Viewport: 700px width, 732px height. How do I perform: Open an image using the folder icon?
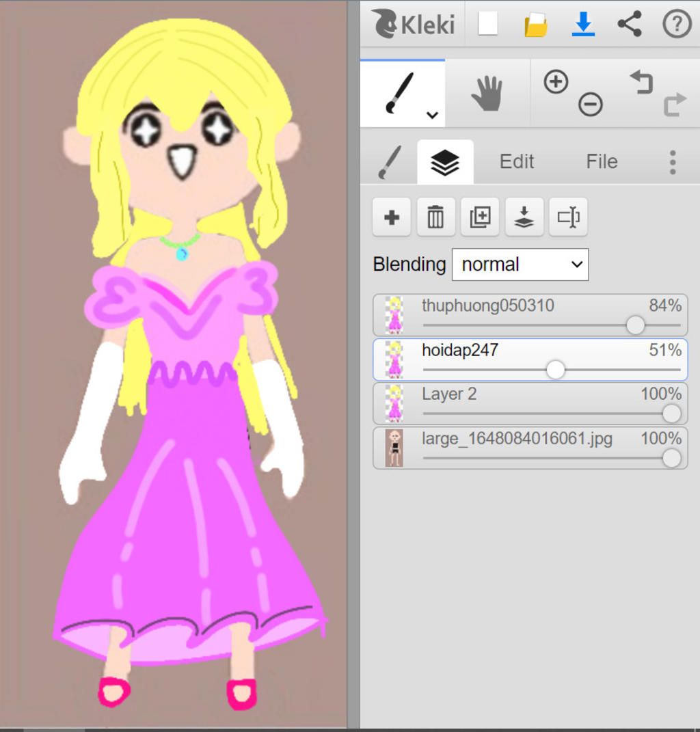click(536, 25)
